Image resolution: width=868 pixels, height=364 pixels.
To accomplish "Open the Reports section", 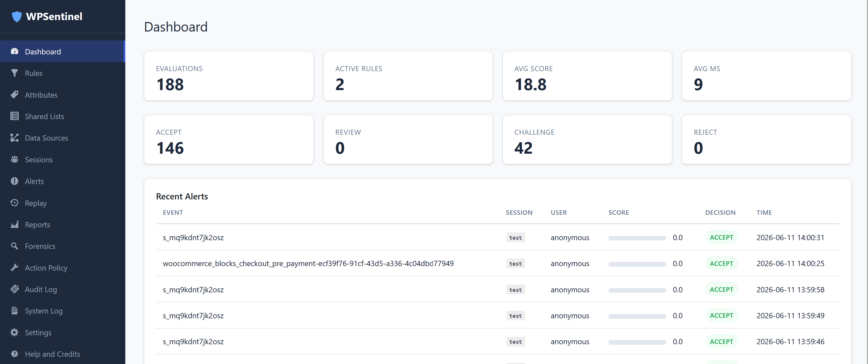I will (62, 224).
